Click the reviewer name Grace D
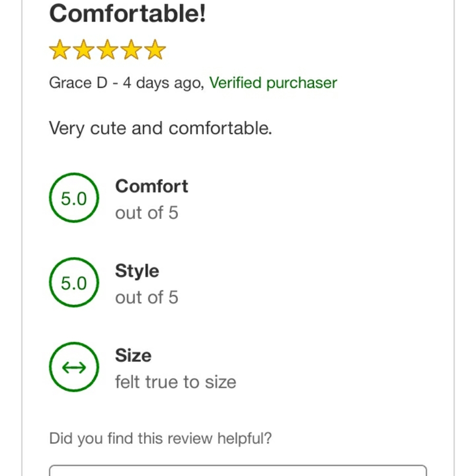Screen dimensions: 476x476 click(x=79, y=83)
